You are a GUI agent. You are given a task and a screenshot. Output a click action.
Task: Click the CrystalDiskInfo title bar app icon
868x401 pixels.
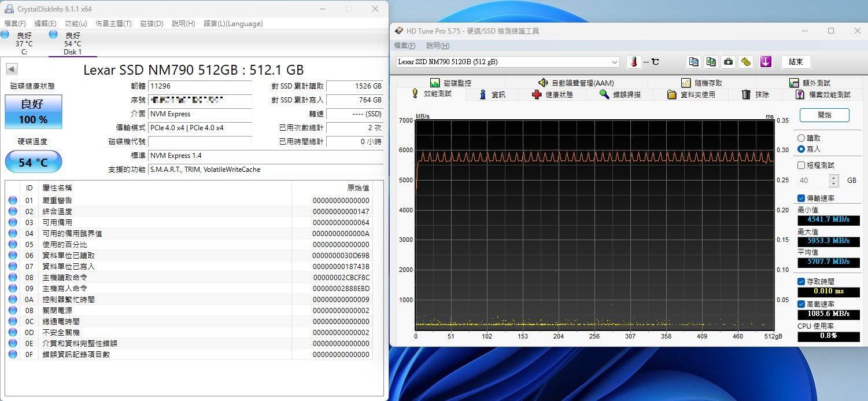(x=9, y=9)
